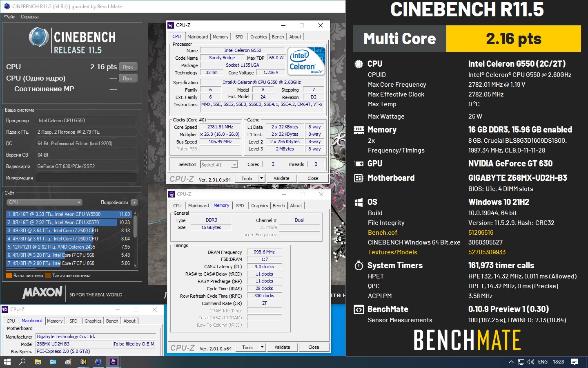Click the GPU card icon in BenchMate panel
The image size is (588, 368).
[x=359, y=164]
